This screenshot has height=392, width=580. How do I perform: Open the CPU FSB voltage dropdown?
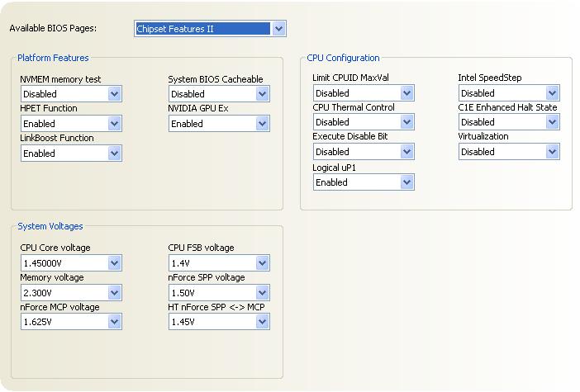point(262,263)
